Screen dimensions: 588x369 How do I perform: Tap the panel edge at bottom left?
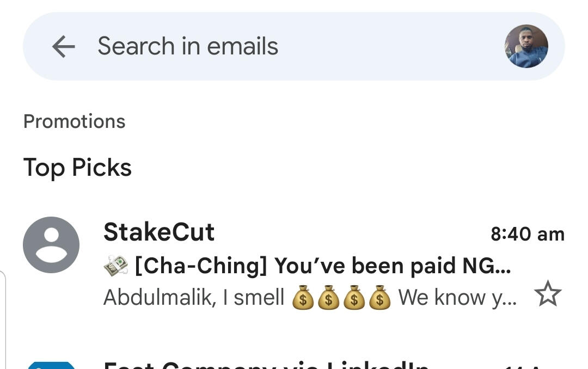pos(3,321)
